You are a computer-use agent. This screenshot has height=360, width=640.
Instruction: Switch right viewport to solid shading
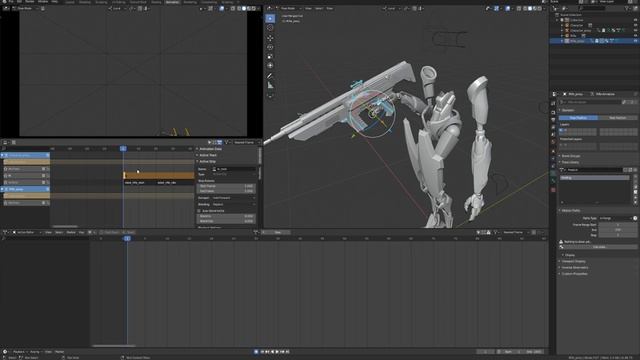pyautogui.click(x=530, y=8)
